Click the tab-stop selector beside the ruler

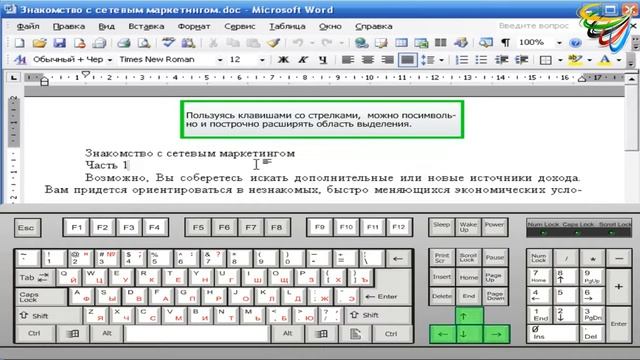(x=13, y=77)
